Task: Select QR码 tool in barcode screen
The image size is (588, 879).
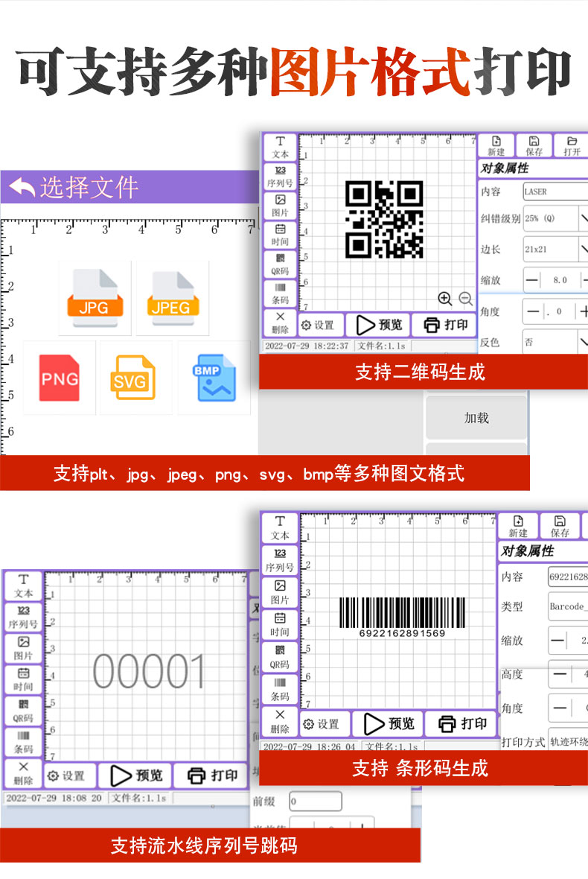Action: (x=279, y=658)
